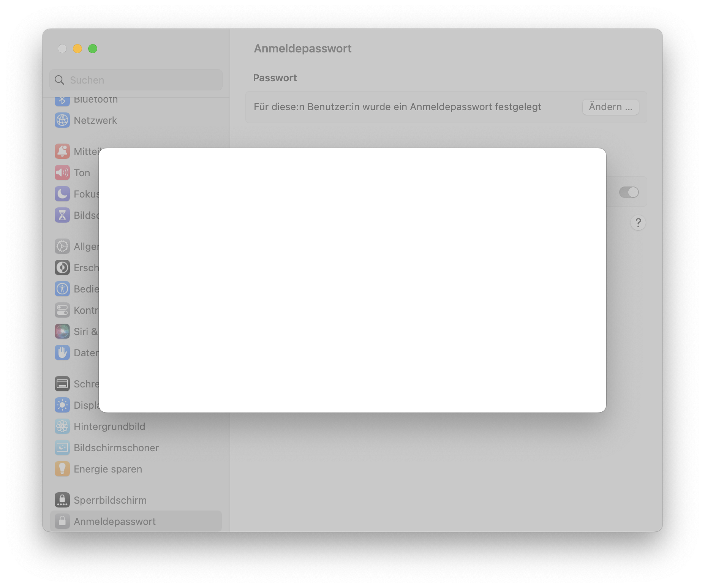Click the yellow minimize window button
705x588 pixels.
coord(77,49)
